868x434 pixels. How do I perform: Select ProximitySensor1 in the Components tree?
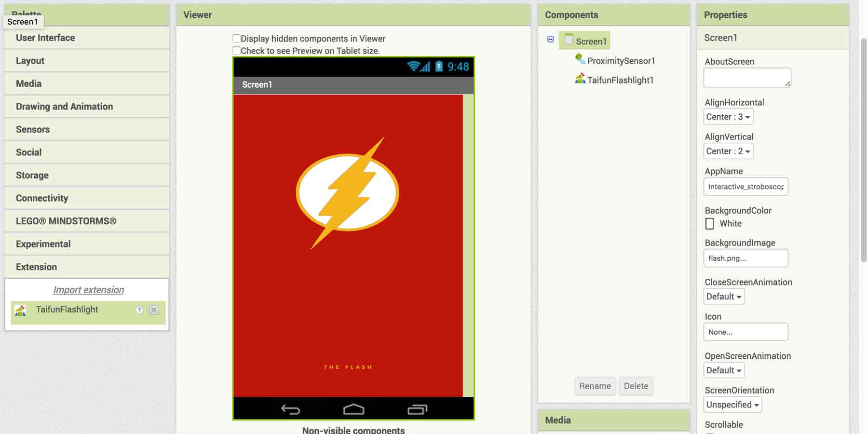point(621,61)
